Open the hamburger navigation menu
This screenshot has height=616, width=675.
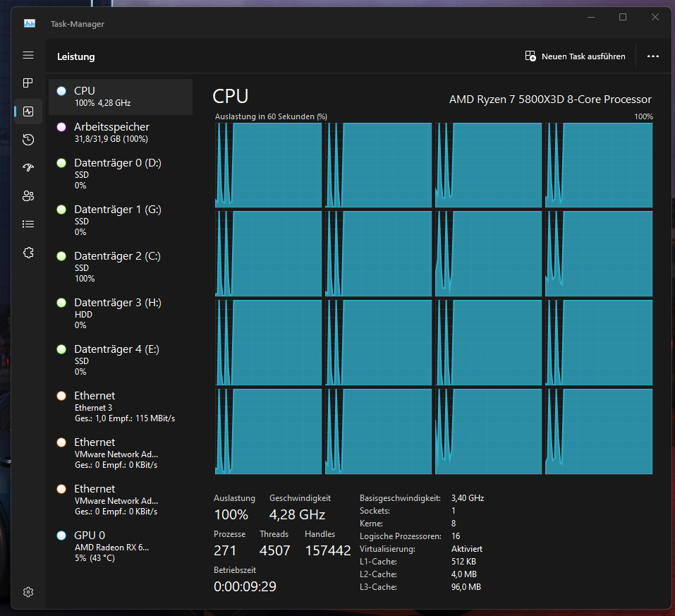28,55
